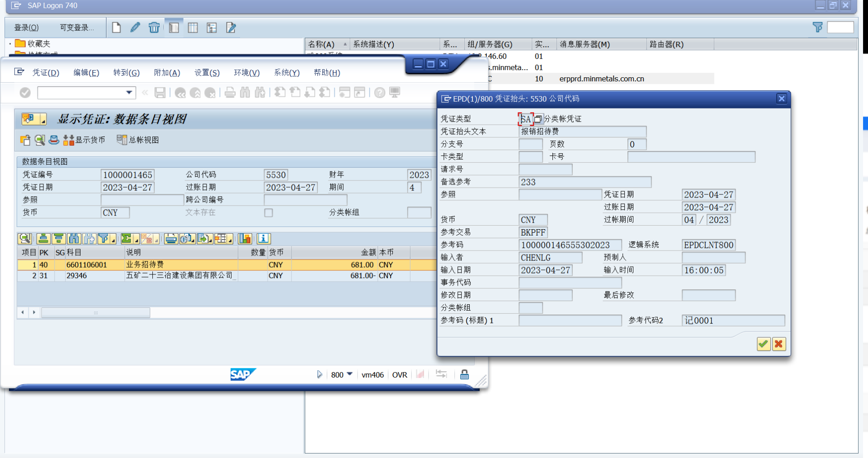Click the Save diskette icon in SAP toolbar
The height and width of the screenshot is (458, 868).
(x=160, y=93)
